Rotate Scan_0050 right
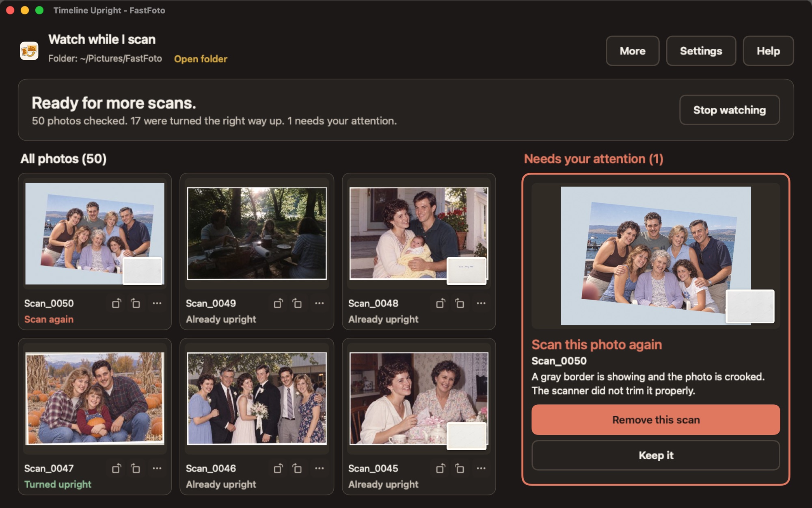 (x=135, y=303)
